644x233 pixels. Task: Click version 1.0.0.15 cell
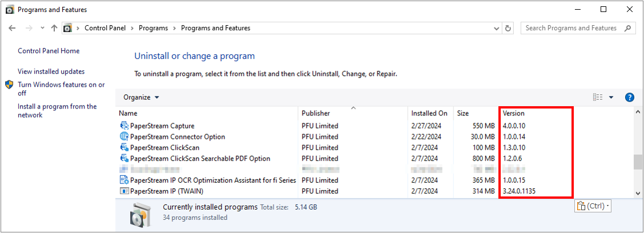pos(514,180)
